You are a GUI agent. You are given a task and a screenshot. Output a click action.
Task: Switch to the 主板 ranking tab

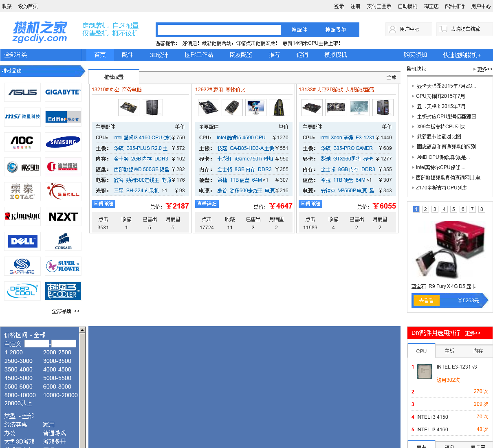point(450,351)
